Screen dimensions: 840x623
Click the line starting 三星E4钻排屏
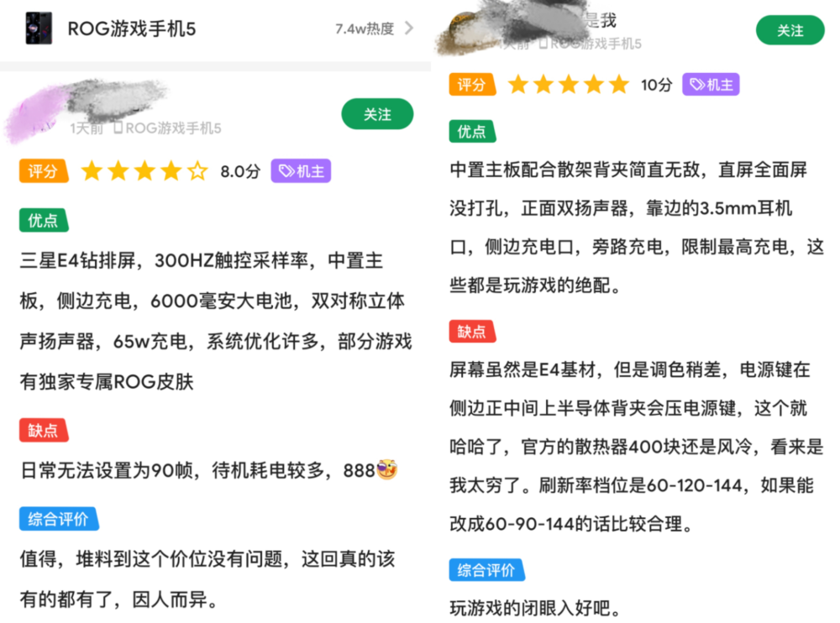[202, 261]
